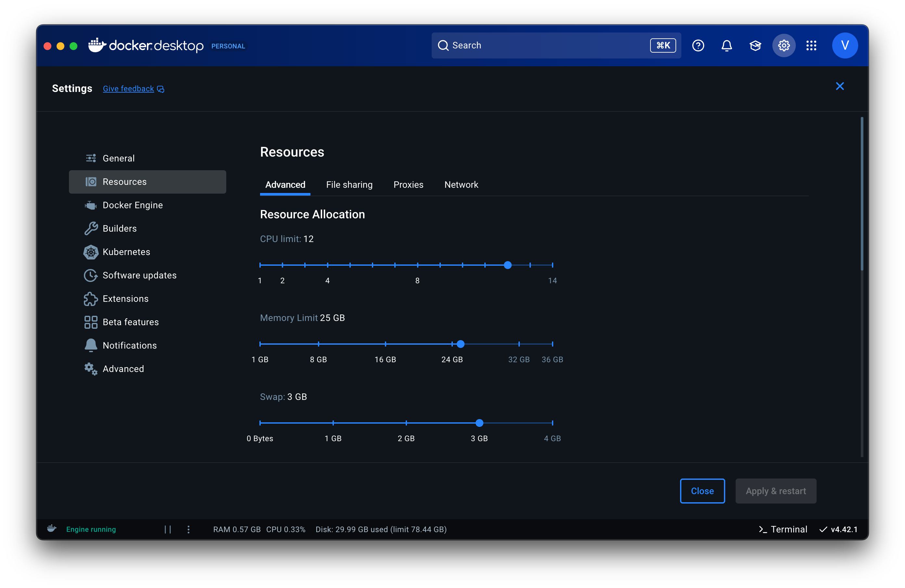Click the 14 CPU tick label
Viewport: 905px width, 588px height.
[552, 280]
